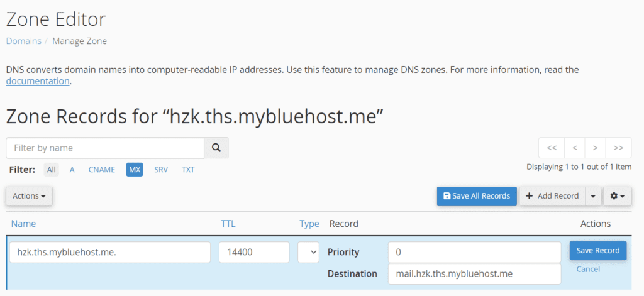Sort records by TTL column

point(228,224)
